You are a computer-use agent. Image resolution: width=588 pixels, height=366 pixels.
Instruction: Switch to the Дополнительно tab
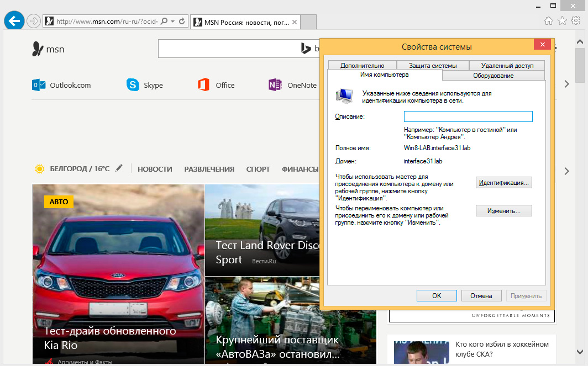point(362,65)
